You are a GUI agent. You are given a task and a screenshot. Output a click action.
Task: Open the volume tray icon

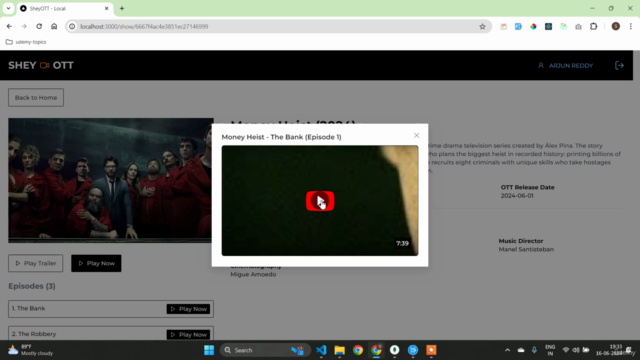[576, 350]
